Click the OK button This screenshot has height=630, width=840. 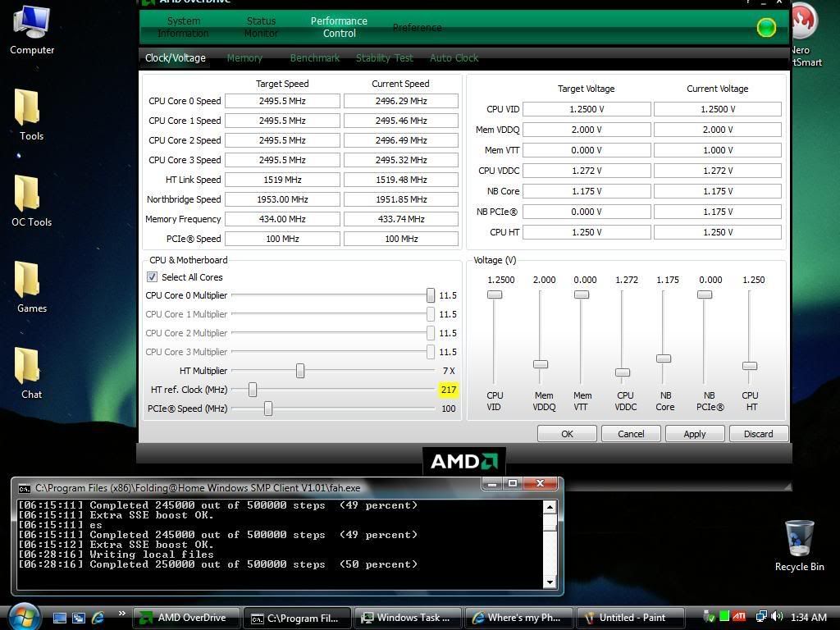pyautogui.click(x=567, y=434)
